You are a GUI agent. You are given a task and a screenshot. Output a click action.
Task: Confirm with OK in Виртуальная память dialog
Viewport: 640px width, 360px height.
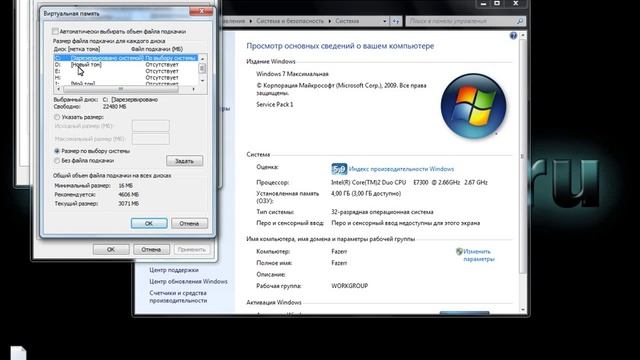(149, 224)
